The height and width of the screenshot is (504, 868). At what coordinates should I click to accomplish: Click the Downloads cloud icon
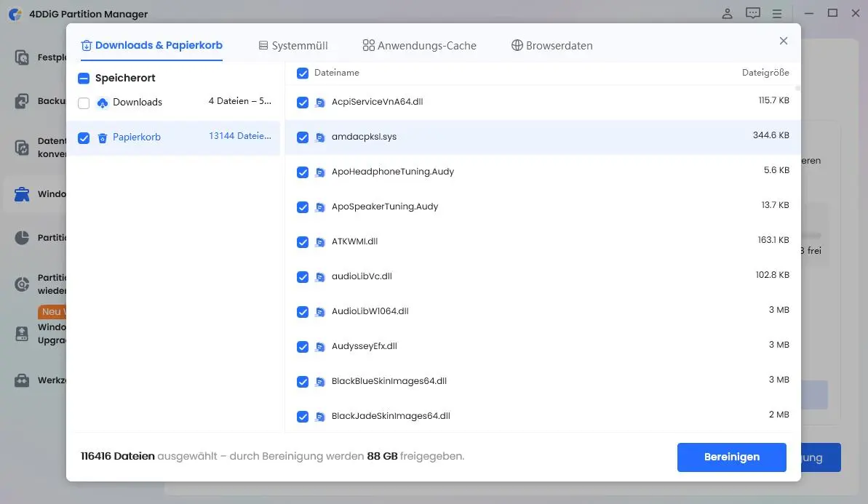(x=103, y=103)
